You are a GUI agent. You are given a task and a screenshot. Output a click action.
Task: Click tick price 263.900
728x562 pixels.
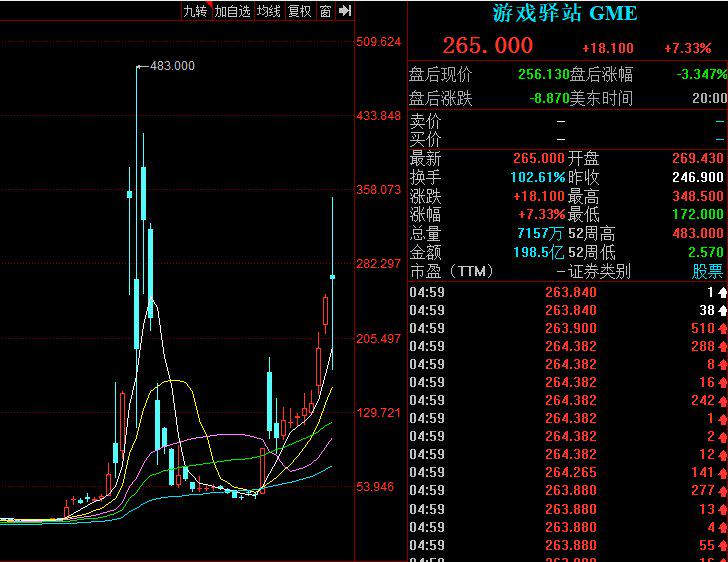pos(571,328)
